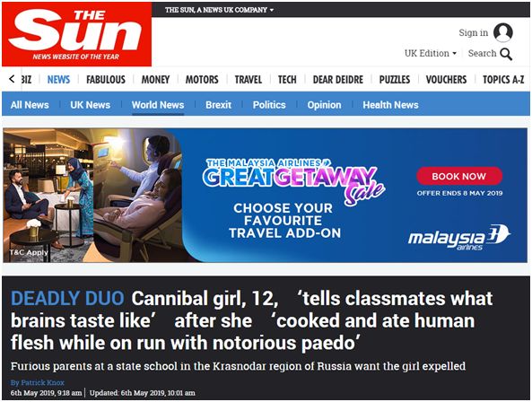Open the UK Edition dropdown

tap(431, 53)
